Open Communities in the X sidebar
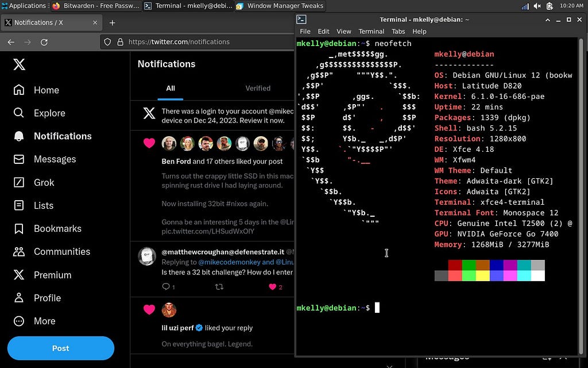Viewport: 588px width, 368px height. point(52,252)
